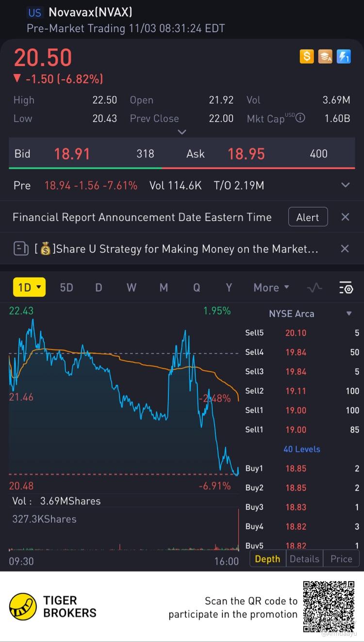This screenshot has width=364, height=642.
Task: Open chart settings list-gear icon
Action: coord(346,288)
